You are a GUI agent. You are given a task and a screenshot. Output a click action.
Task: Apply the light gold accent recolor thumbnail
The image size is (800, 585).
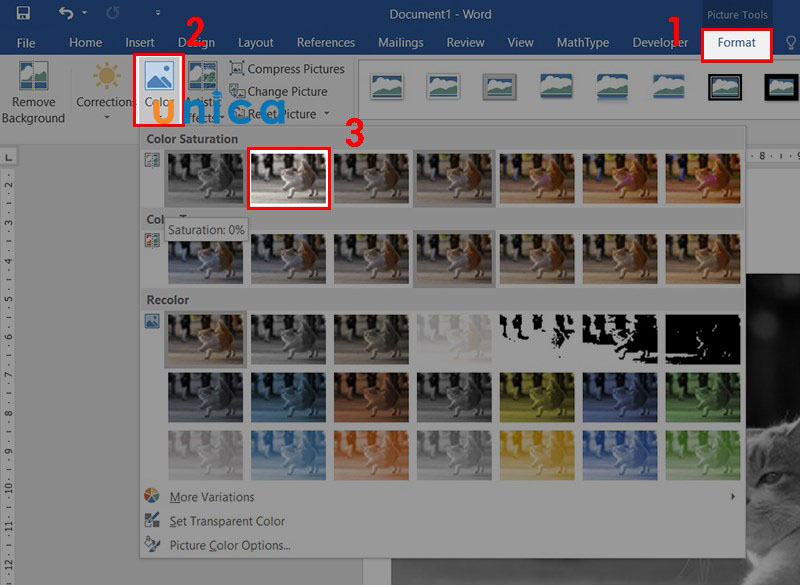pyautogui.click(x=537, y=455)
